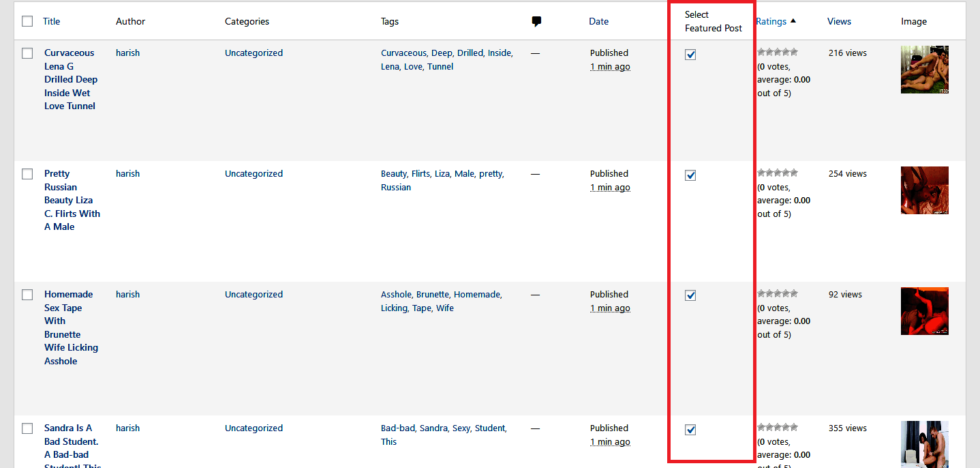The image size is (980, 468).
Task: Filter by the Homemade tag link
Action: [x=477, y=294]
